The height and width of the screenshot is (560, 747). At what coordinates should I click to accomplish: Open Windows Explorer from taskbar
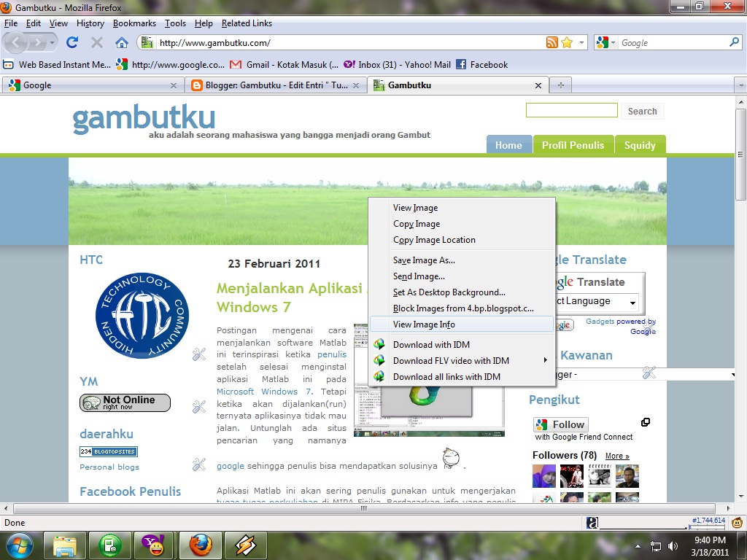pos(65,545)
